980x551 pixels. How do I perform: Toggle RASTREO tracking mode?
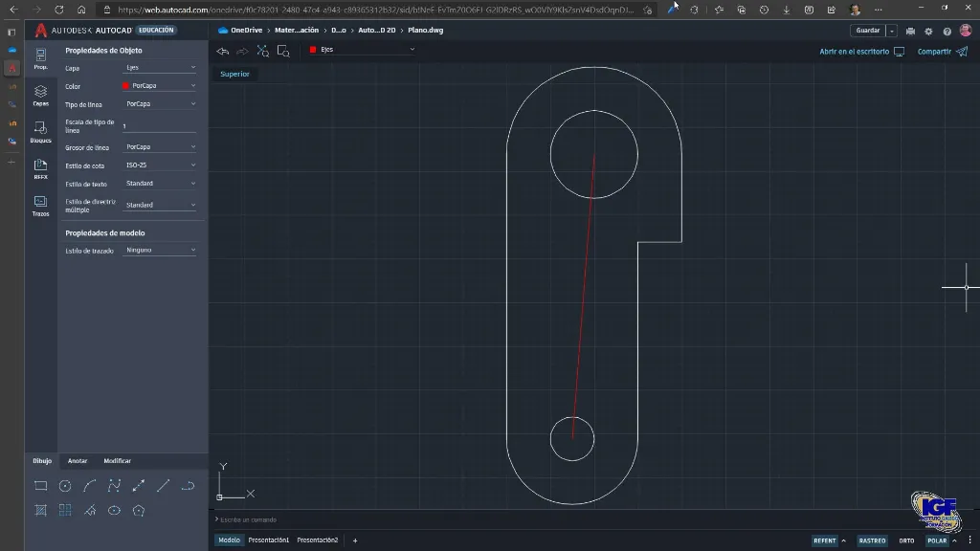[x=872, y=540]
